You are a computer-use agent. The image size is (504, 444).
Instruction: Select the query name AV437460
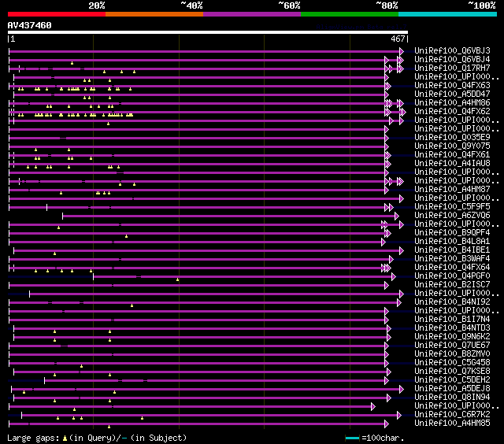[x=30, y=25]
